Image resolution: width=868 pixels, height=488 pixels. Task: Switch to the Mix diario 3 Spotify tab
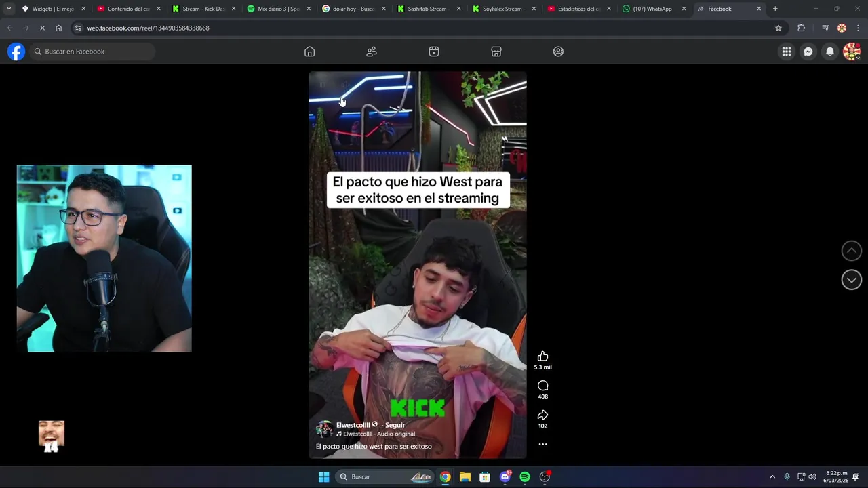tap(278, 9)
